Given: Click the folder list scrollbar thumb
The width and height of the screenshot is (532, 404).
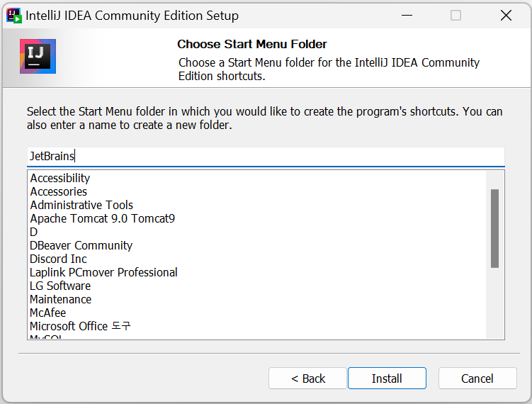Looking at the screenshot, I should 494,228.
